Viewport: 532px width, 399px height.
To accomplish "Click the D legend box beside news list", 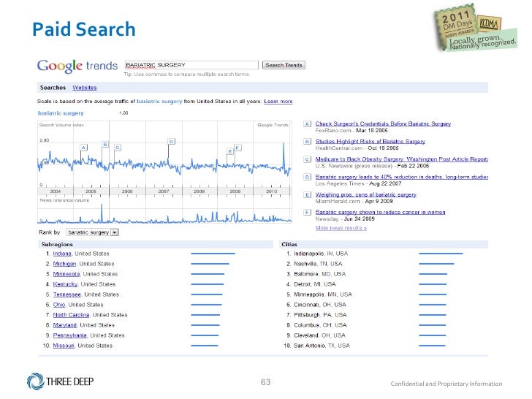I will click(307, 177).
